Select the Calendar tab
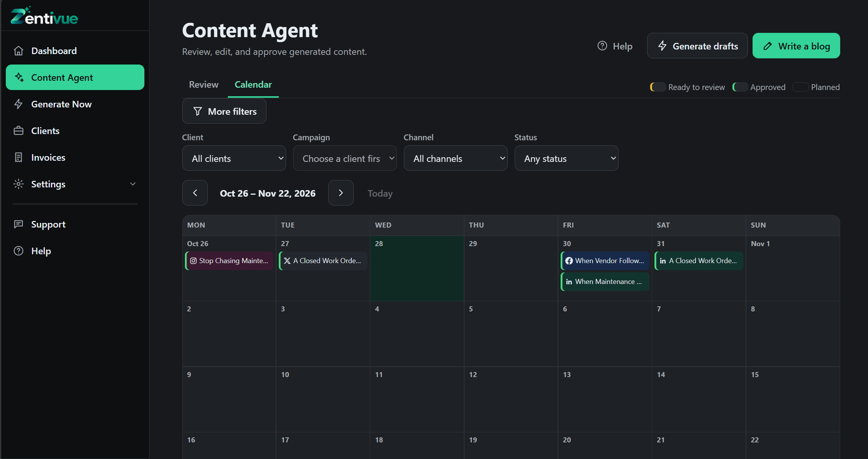Viewport: 868px width, 459px height. point(253,84)
